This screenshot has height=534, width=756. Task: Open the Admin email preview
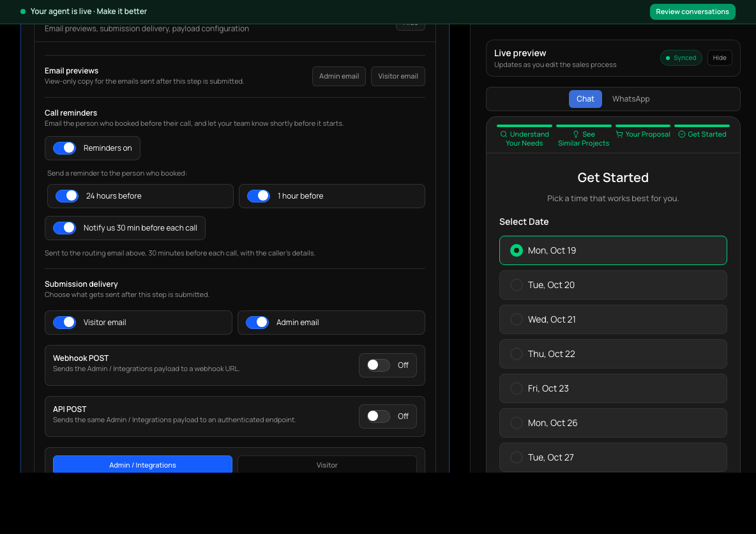pyautogui.click(x=339, y=76)
